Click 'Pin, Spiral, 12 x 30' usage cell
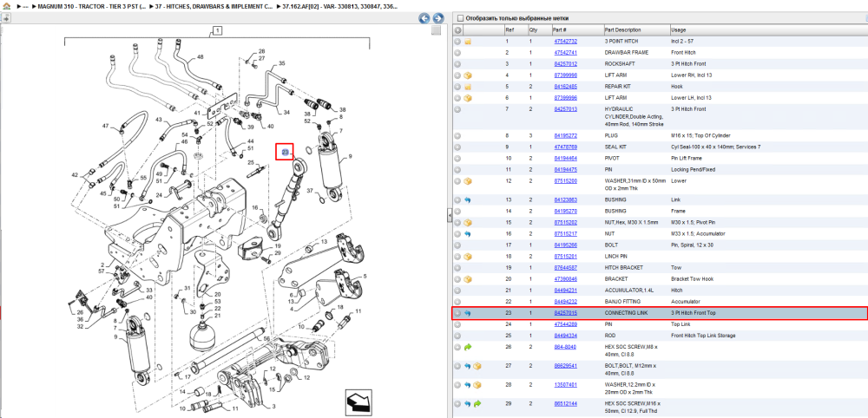 (692, 245)
